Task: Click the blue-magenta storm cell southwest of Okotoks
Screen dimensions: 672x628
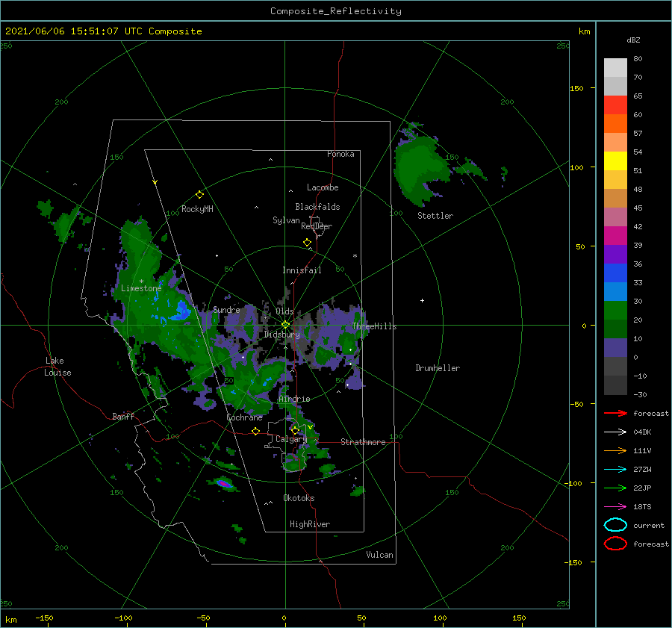Action: [224, 483]
